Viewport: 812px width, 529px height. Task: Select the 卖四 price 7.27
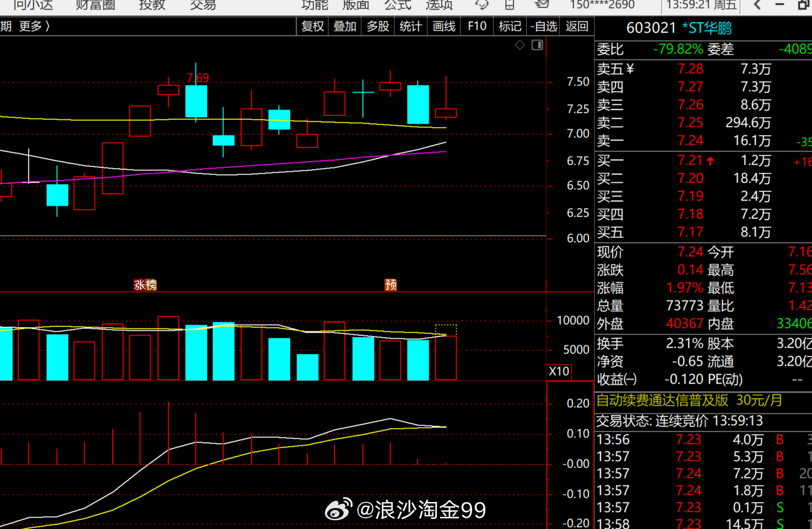coord(691,87)
